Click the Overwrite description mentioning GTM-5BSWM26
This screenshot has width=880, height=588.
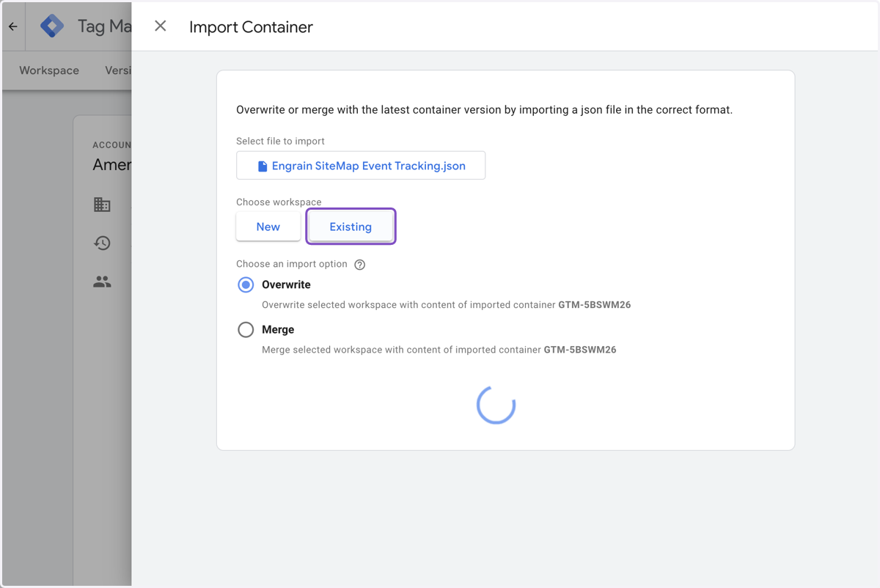click(447, 305)
